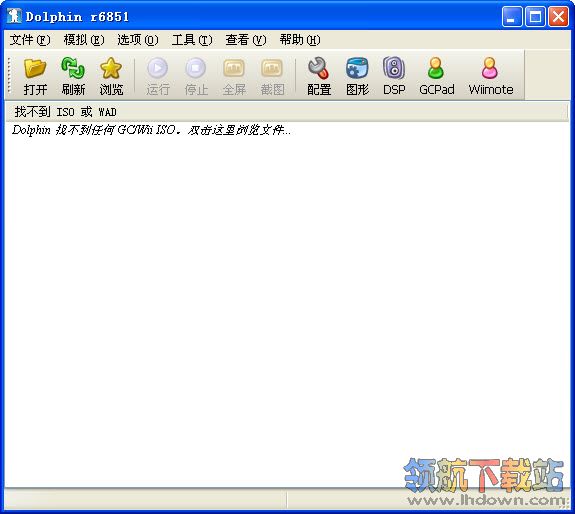Open the Help (帮助) menu
The height and width of the screenshot is (514, 575).
(300, 40)
